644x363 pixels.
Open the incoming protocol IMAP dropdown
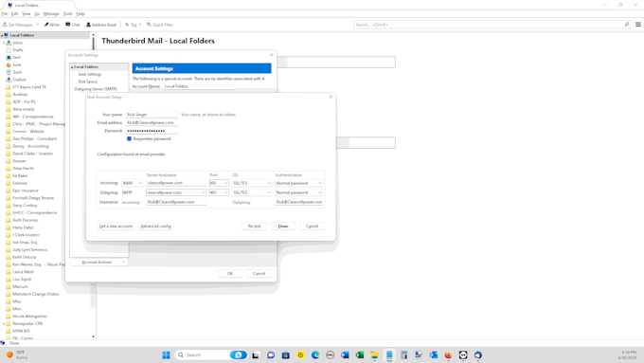coord(133,183)
